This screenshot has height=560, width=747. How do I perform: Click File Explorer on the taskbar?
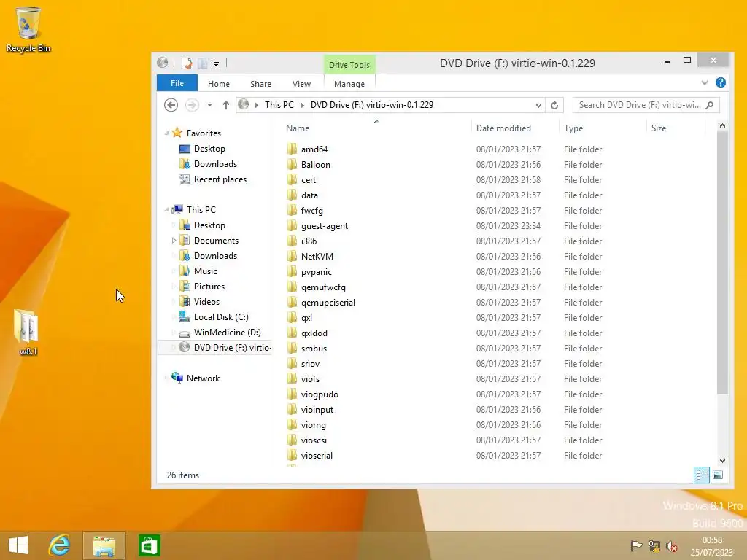[x=104, y=545]
